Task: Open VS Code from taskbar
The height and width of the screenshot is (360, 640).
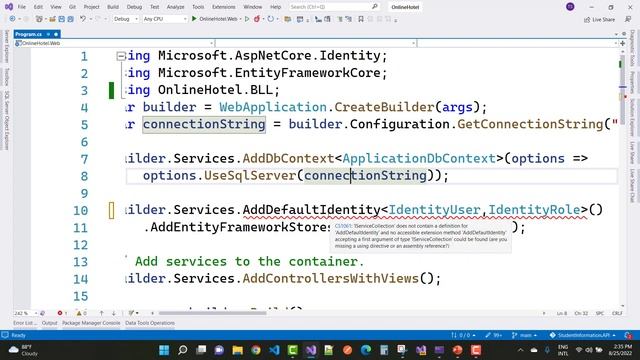Action: click(274, 350)
